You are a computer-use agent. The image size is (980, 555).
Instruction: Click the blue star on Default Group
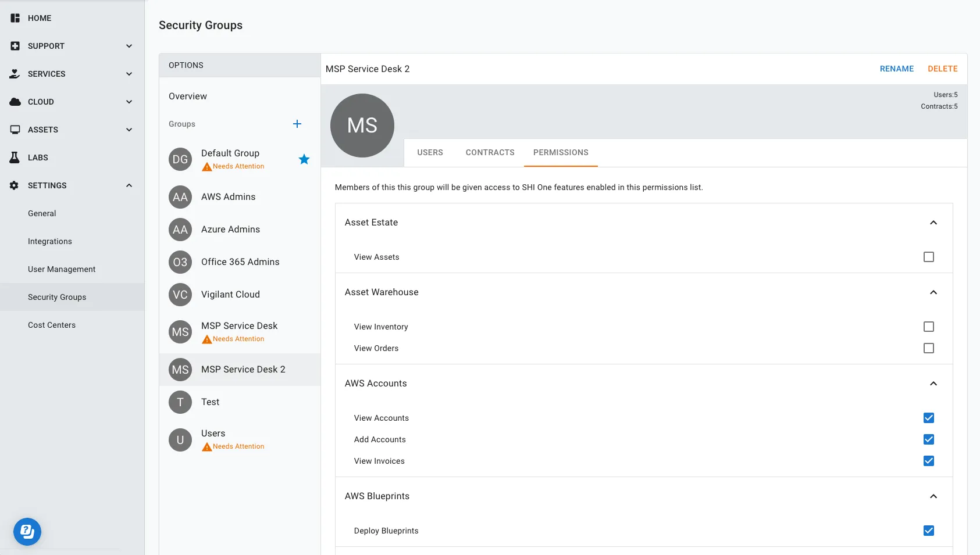click(304, 159)
